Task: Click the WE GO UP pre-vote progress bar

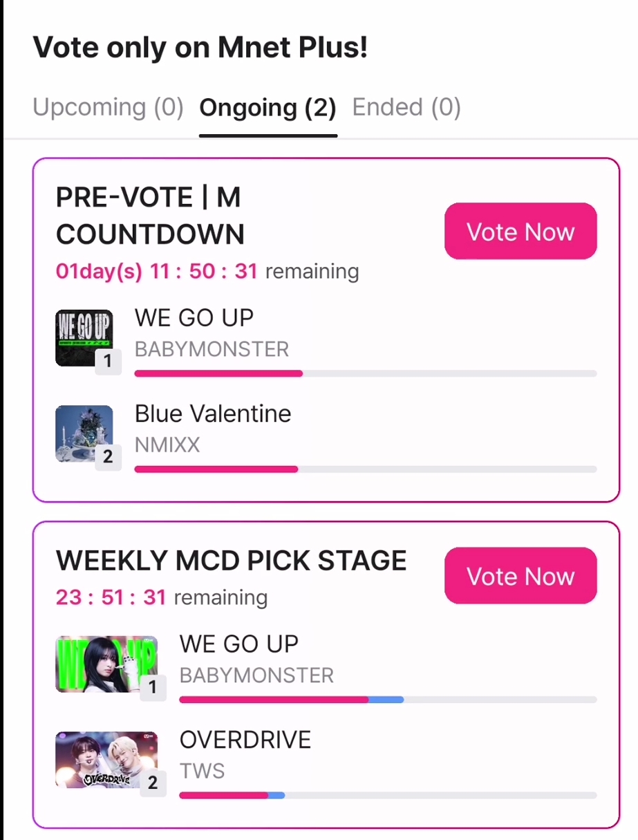Action: (365, 373)
